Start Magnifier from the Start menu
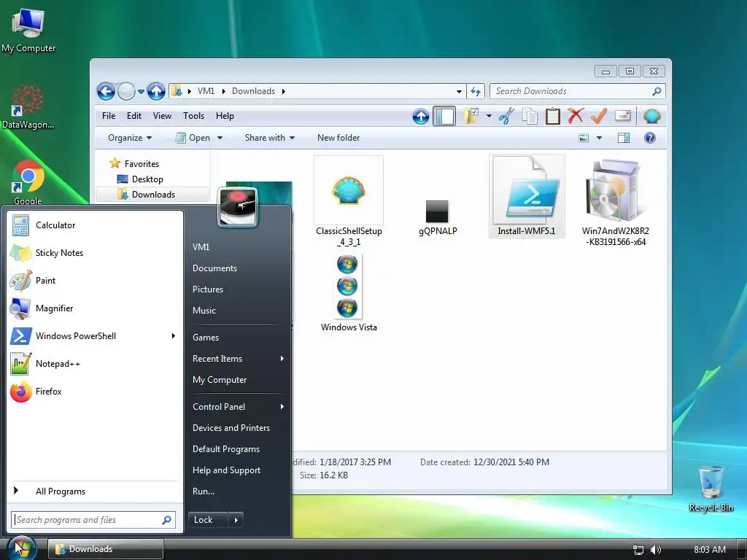The height and width of the screenshot is (560, 747). (94, 308)
